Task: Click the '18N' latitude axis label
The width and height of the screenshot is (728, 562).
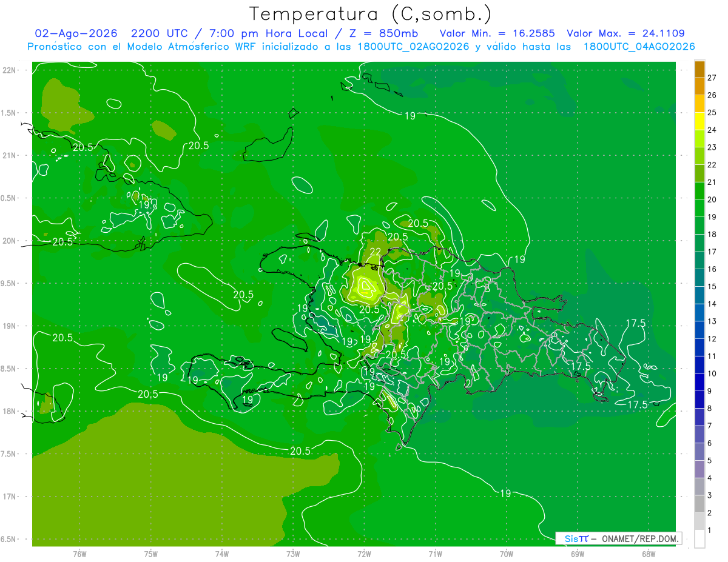Action: (x=9, y=411)
